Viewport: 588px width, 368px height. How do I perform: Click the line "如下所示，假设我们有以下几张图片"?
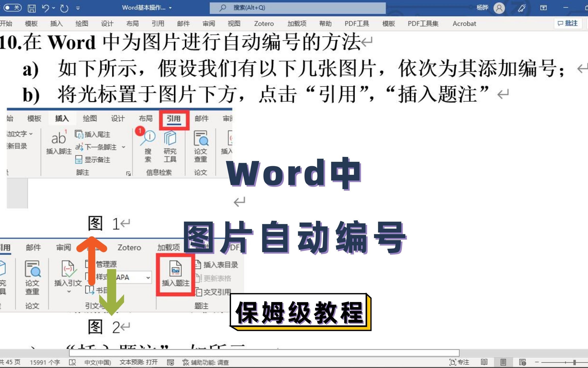coord(217,68)
